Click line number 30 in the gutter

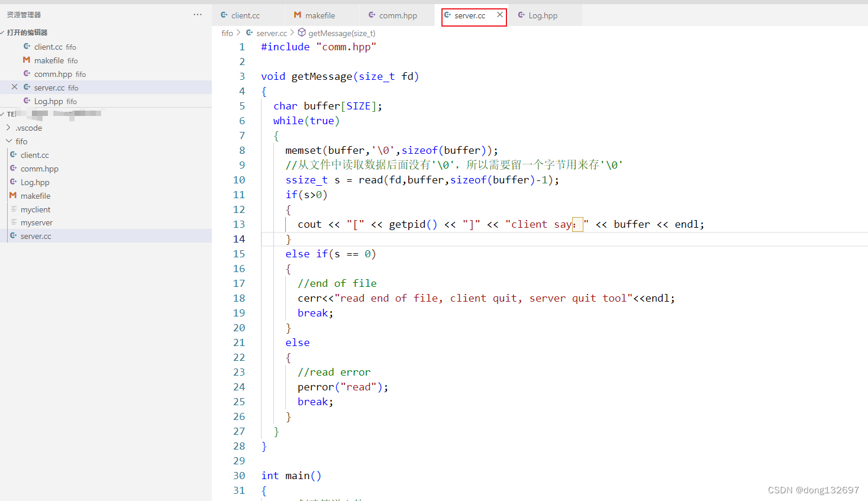pyautogui.click(x=239, y=476)
